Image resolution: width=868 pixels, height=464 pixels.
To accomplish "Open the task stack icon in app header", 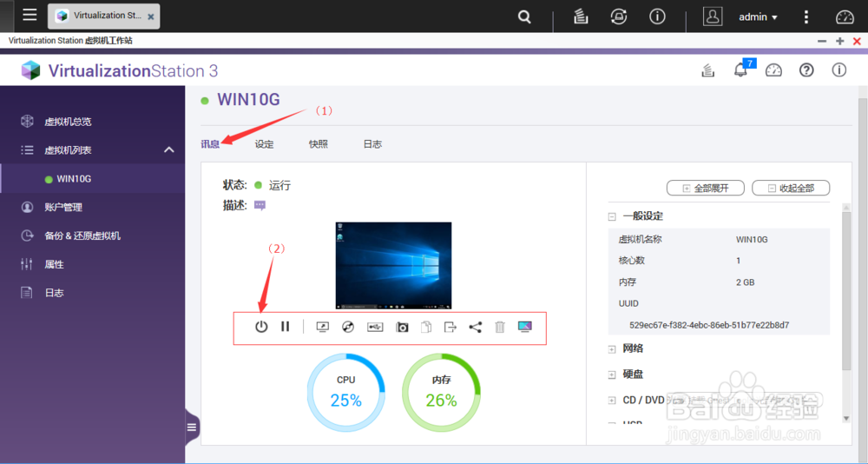I will point(707,70).
